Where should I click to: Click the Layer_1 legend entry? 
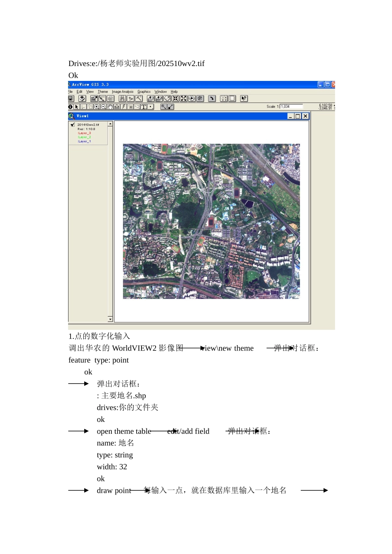[84, 141]
